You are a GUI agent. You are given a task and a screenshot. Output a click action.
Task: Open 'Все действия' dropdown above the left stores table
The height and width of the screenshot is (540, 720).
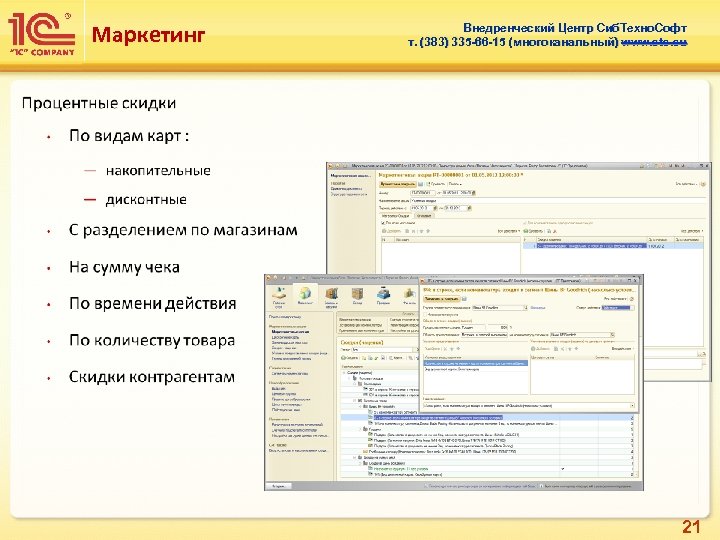508,231
